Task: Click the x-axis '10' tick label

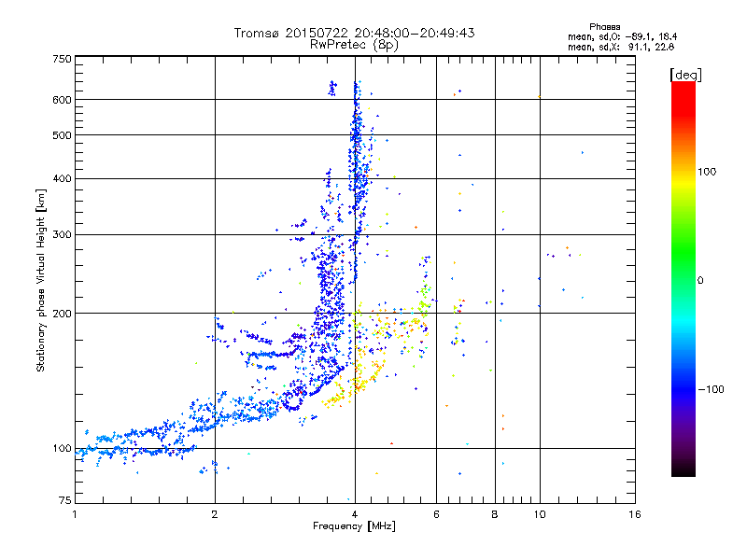Action: click(x=540, y=514)
